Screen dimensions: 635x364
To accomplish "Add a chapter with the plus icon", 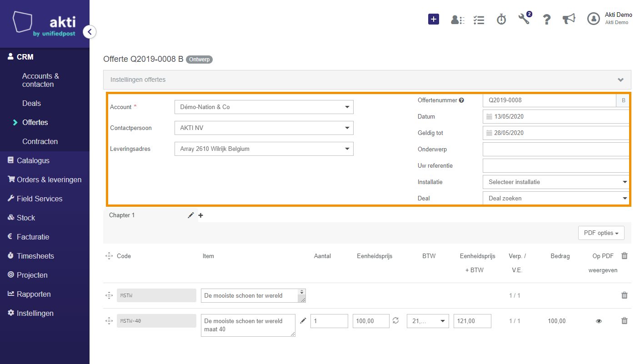I will click(200, 215).
